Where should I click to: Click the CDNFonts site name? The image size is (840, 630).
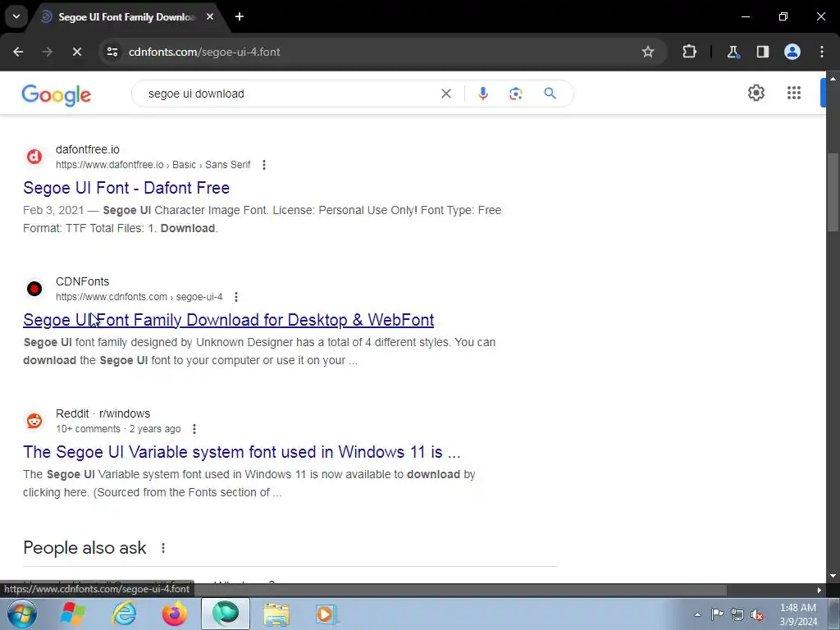[x=83, y=282]
